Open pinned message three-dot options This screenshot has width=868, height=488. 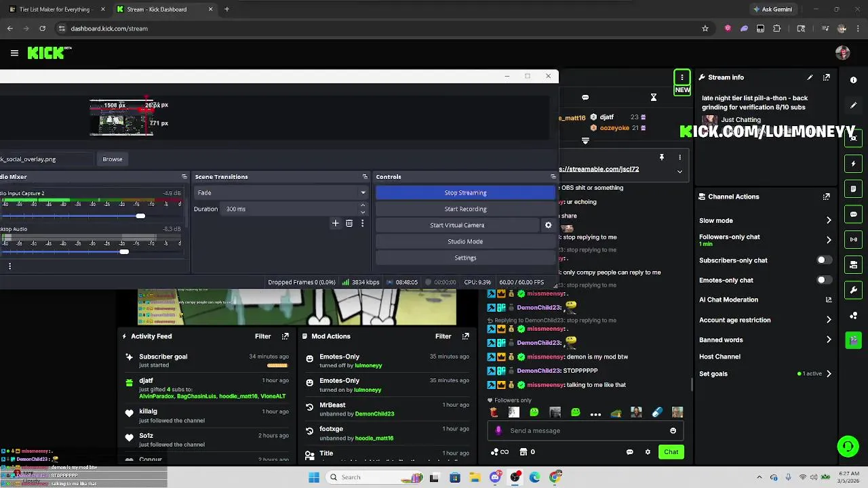(679, 157)
